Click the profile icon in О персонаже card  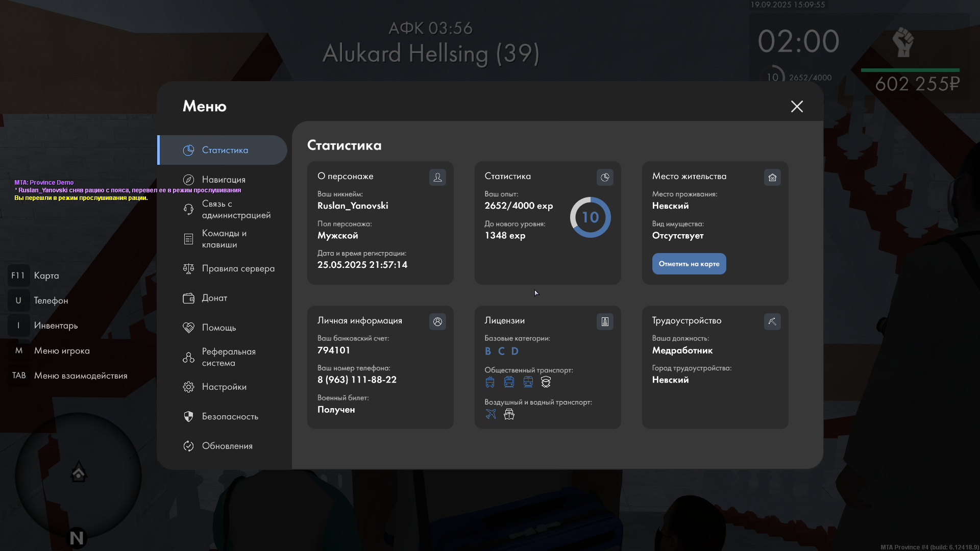point(437,177)
